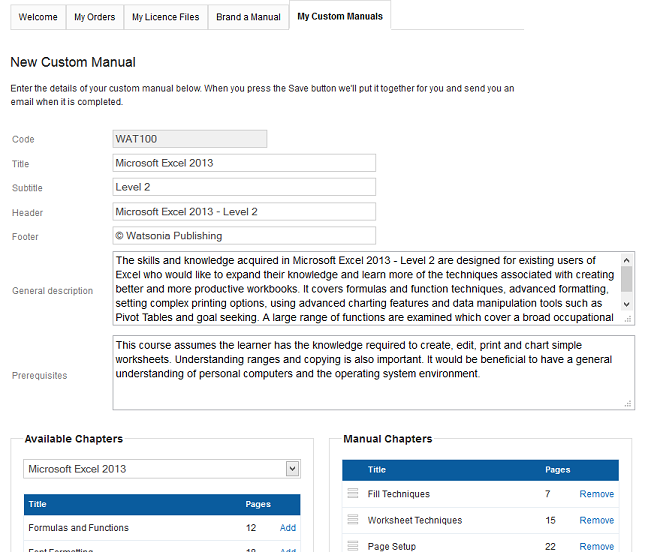This screenshot has width=646, height=552.
Task: Go to Brand a Manual tab
Action: 248,17
